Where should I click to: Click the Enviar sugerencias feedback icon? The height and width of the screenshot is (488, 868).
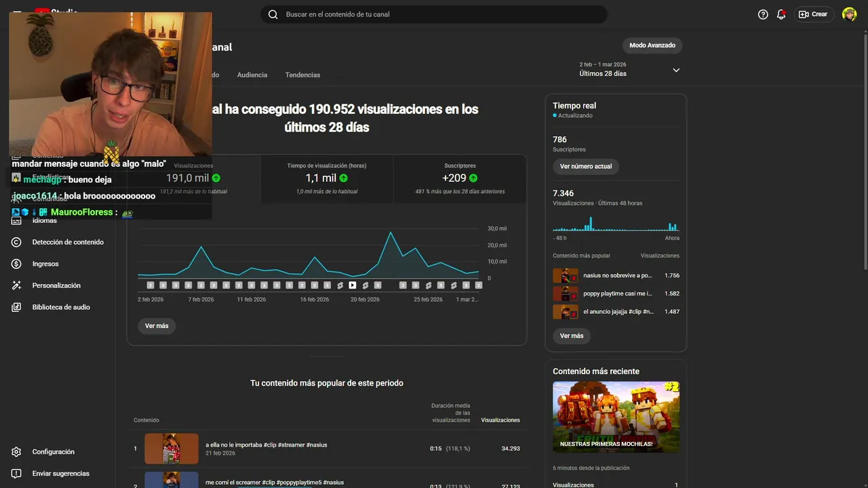[17, 473]
